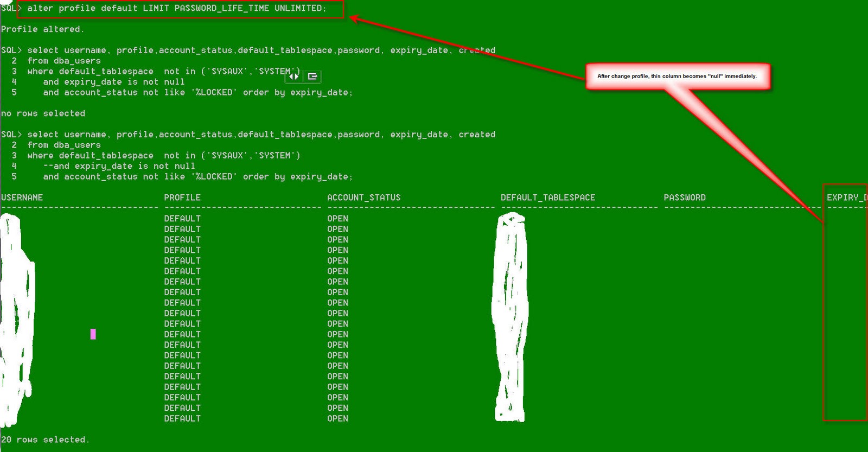Click the PROFILE column header

pos(182,198)
